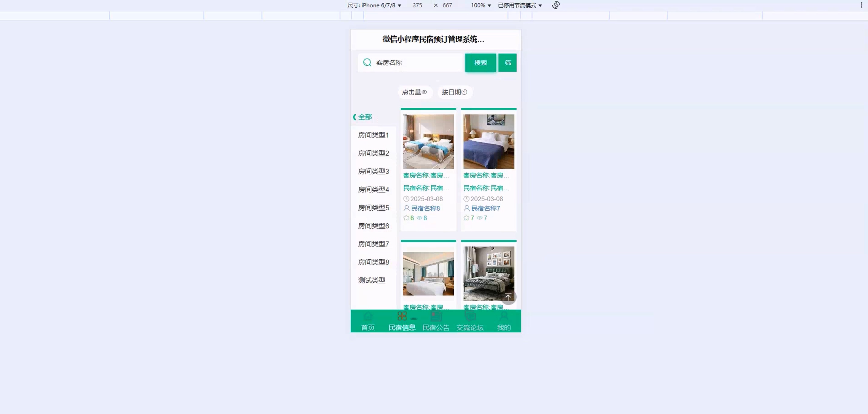Viewport: 868px width, 414px height.
Task: Tap the 首页 home tab
Action: (368, 322)
